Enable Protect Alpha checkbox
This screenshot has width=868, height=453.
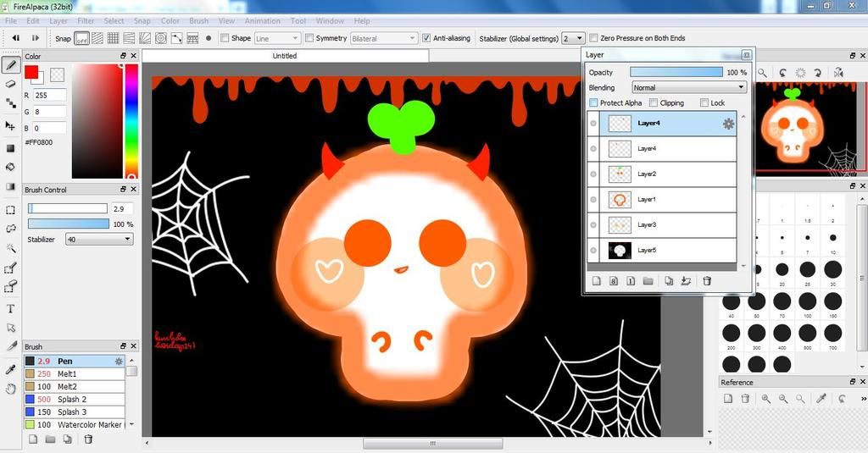[x=593, y=103]
